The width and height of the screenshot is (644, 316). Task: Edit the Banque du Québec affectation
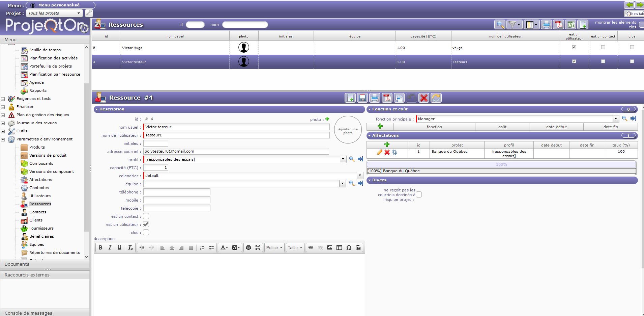(379, 152)
